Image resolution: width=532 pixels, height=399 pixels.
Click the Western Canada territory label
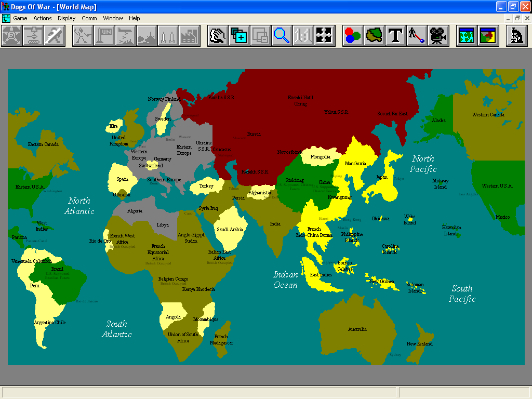[x=488, y=115]
